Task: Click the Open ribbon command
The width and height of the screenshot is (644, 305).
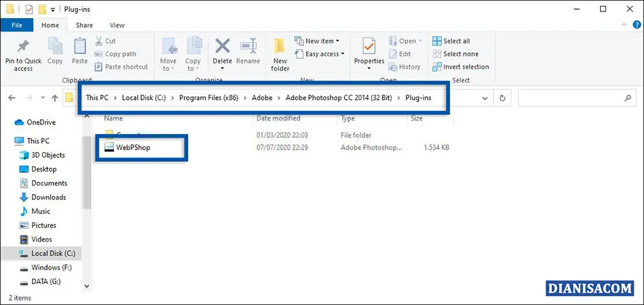Action: [x=405, y=41]
